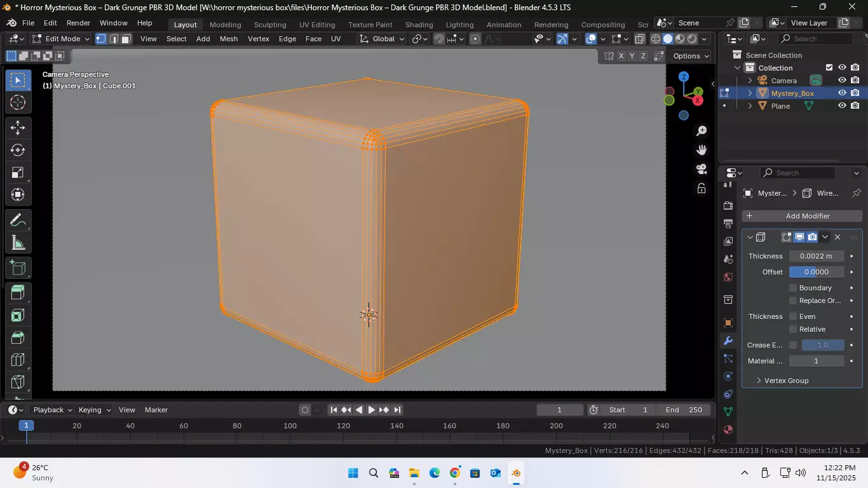Open File Explorer from taskbar
868x488 pixels.
point(414,473)
